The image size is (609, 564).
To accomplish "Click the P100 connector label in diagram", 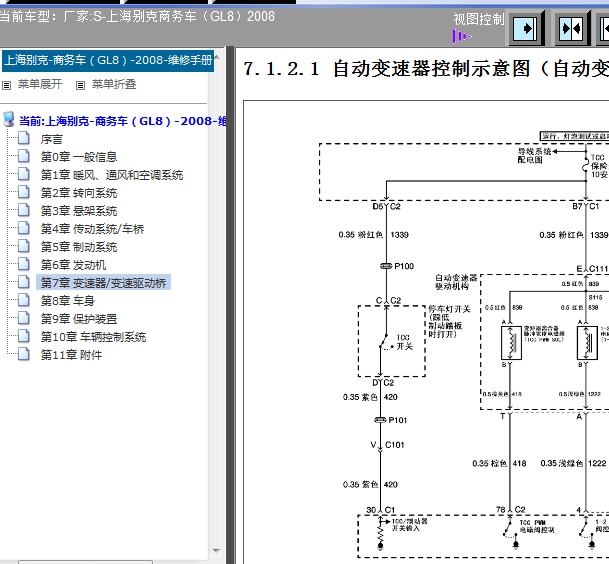I will click(404, 266).
